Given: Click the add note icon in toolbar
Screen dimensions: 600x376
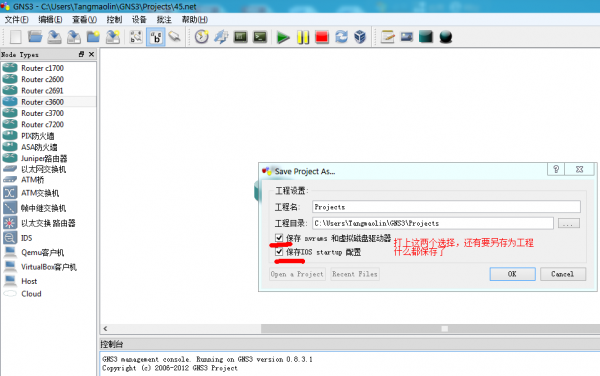Looking at the screenshot, I should click(388, 37).
